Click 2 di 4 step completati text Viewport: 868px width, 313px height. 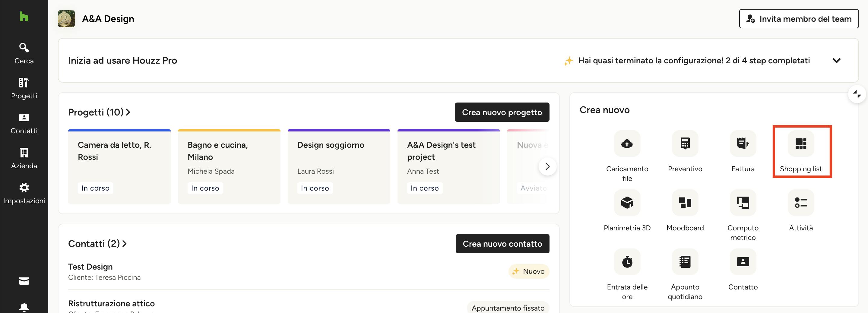pos(768,60)
